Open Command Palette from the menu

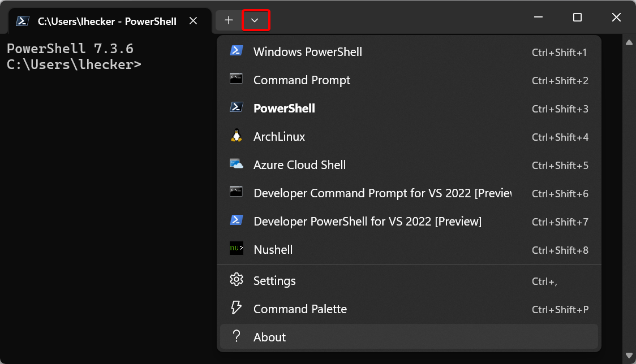(x=299, y=309)
